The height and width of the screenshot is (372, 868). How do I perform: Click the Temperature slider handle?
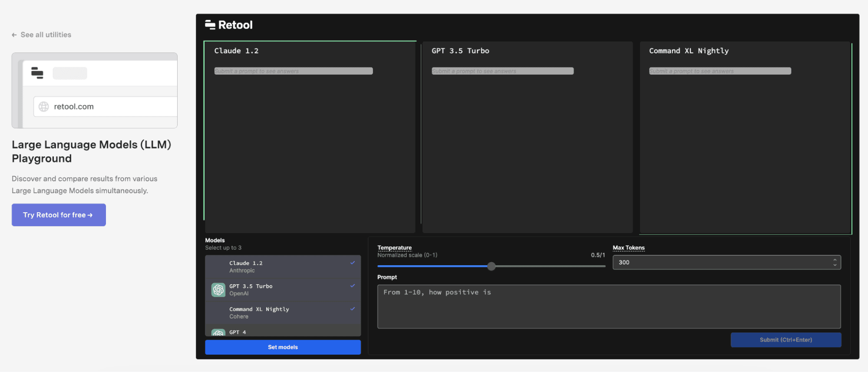click(491, 266)
